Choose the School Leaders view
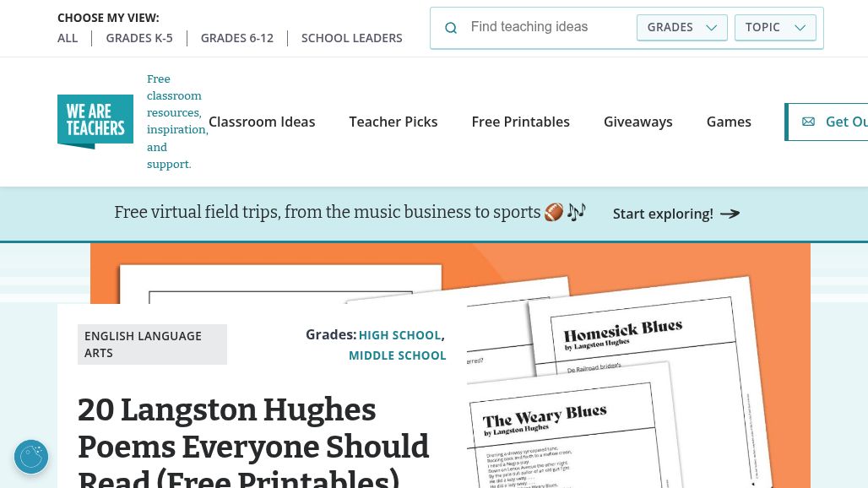 [351, 38]
